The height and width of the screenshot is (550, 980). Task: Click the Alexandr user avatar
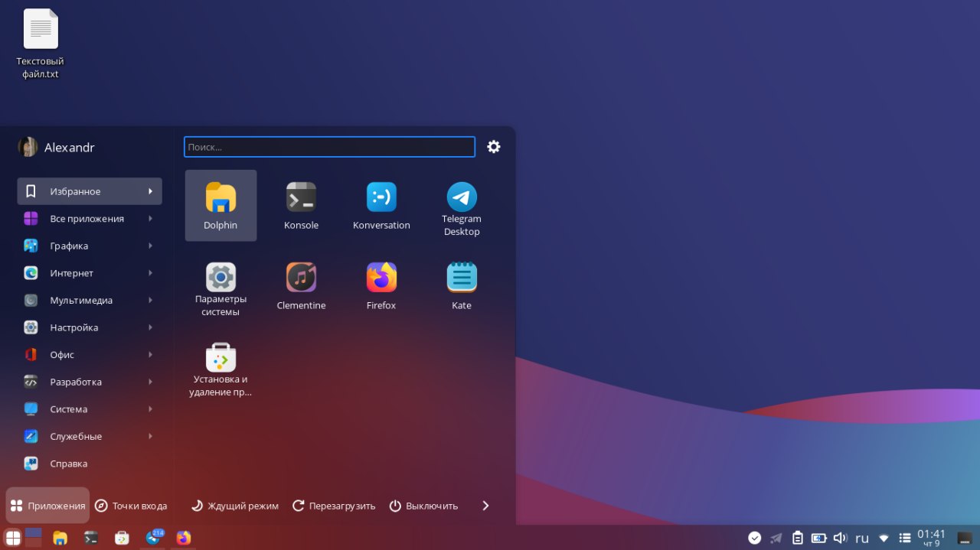(x=28, y=147)
